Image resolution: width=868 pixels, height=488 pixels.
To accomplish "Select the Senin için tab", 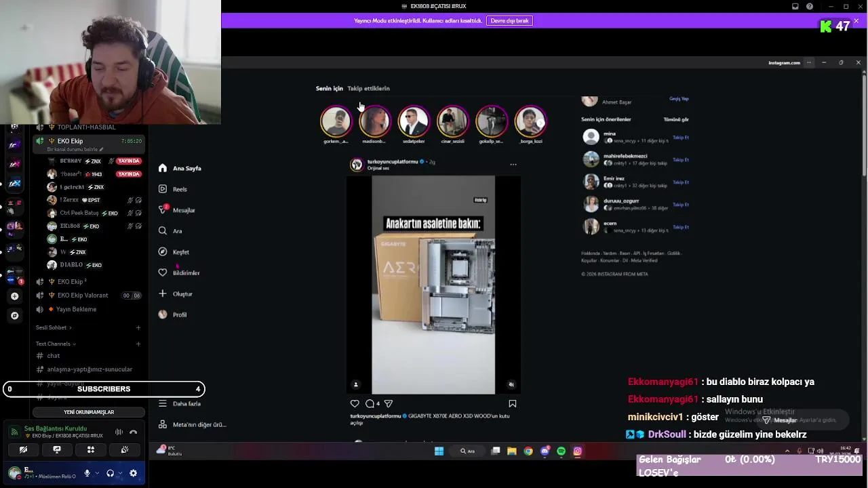I will coord(329,88).
